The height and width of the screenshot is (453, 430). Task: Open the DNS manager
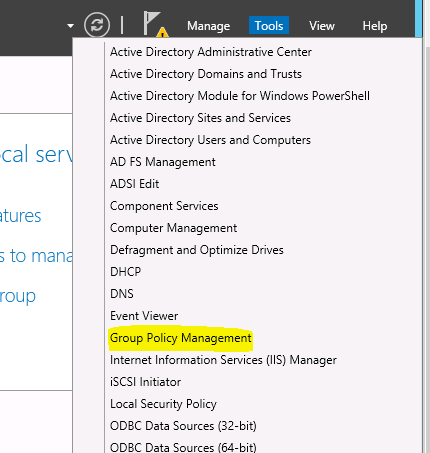pyautogui.click(x=122, y=294)
